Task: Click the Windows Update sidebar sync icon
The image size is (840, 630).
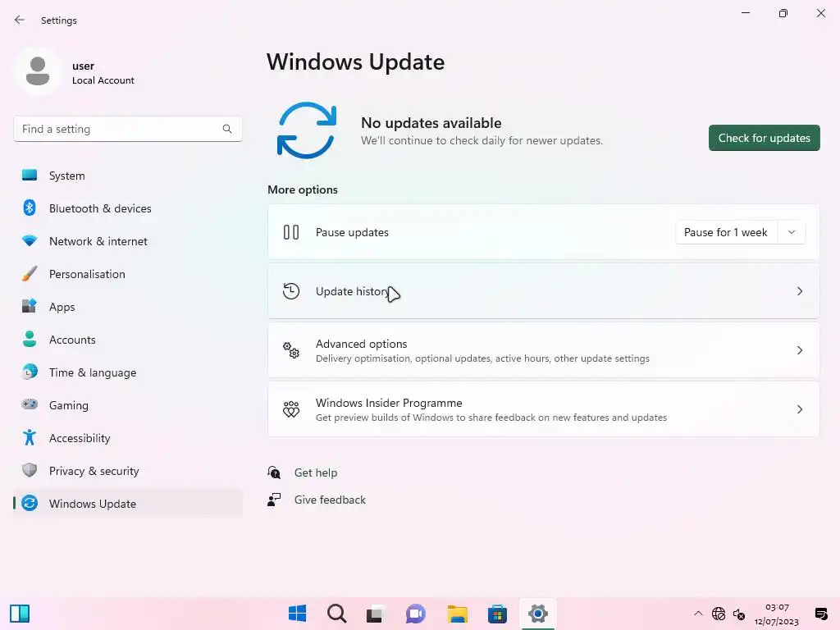Action: pos(30,503)
